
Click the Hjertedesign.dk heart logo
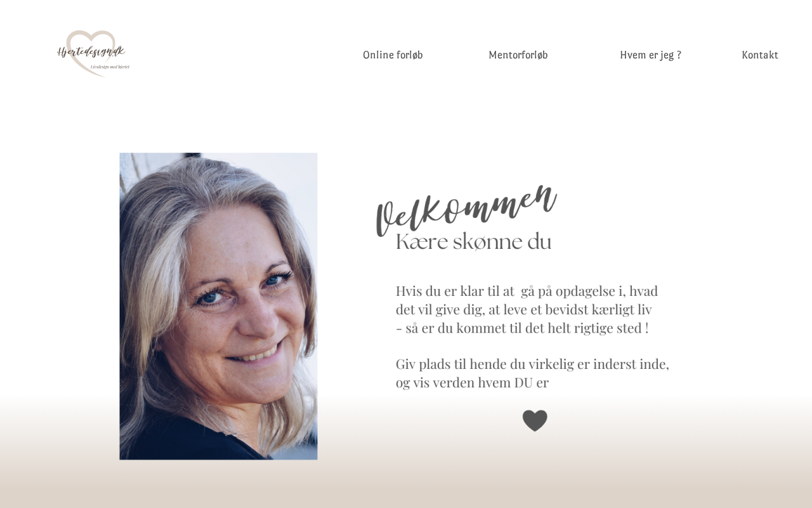[93, 54]
